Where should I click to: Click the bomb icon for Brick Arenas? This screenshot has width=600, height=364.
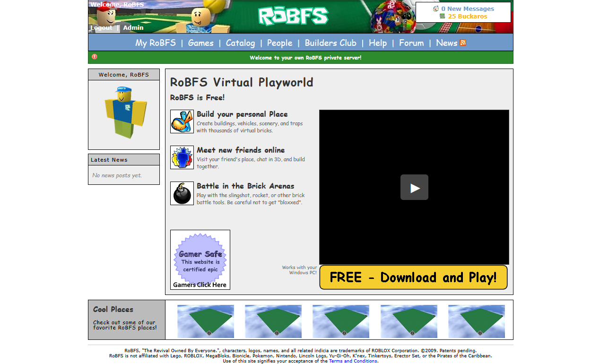pyautogui.click(x=182, y=193)
